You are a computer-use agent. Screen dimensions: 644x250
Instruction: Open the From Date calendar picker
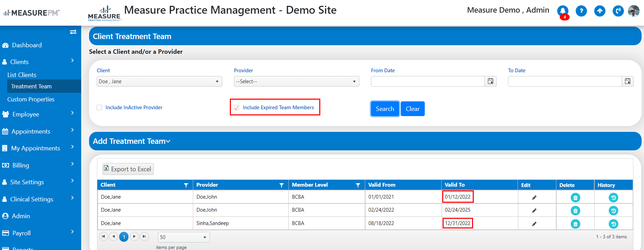pos(491,81)
